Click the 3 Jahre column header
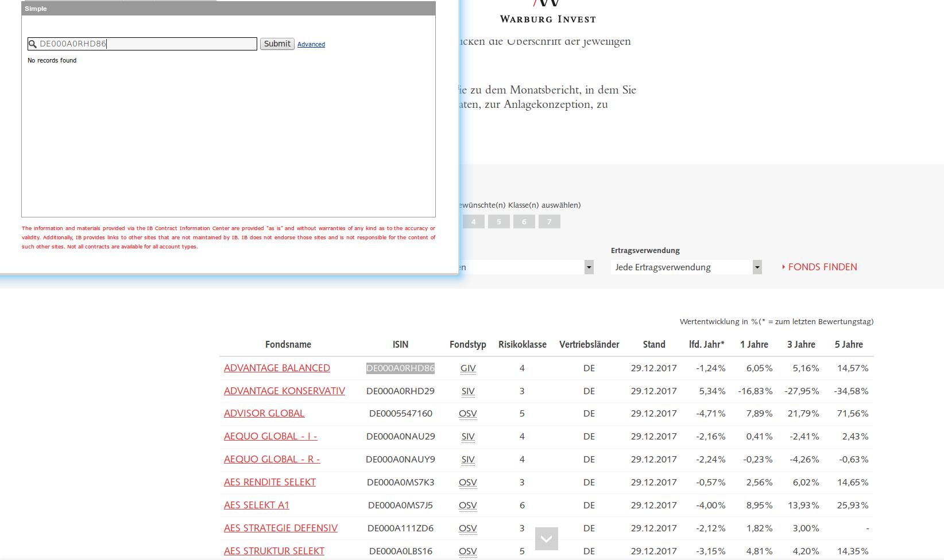Image resolution: width=944 pixels, height=560 pixels. point(801,344)
